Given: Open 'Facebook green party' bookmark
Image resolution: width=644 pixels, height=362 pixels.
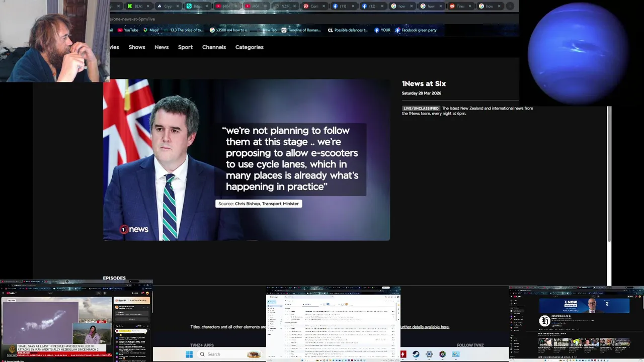Looking at the screenshot, I should (x=416, y=30).
